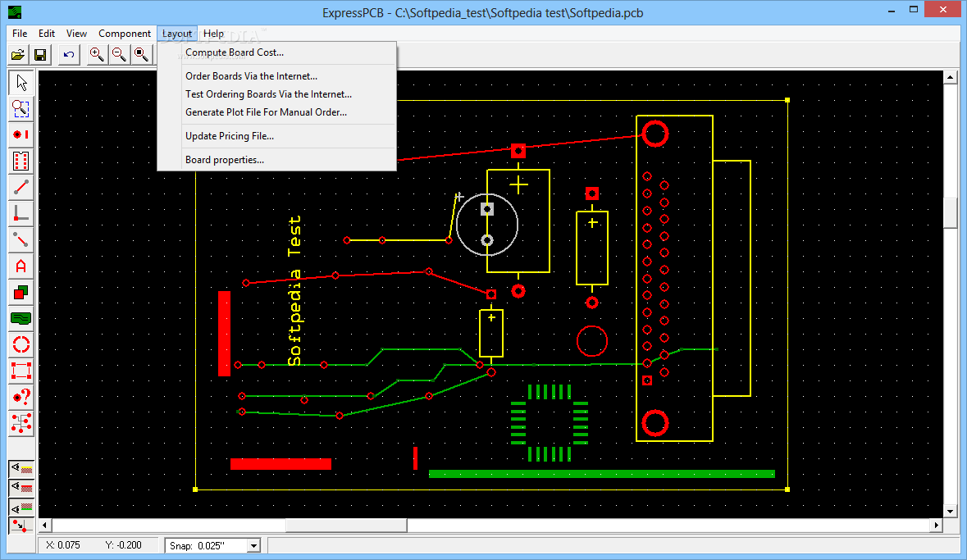Click the ExpressPCB title bar app icon
The image size is (967, 560).
point(14,11)
